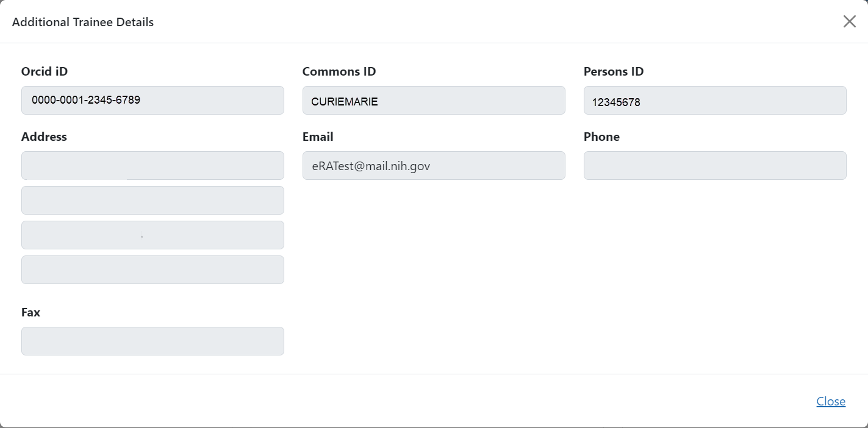Select the Commons ID field showing CURIEMARIE

coord(434,100)
